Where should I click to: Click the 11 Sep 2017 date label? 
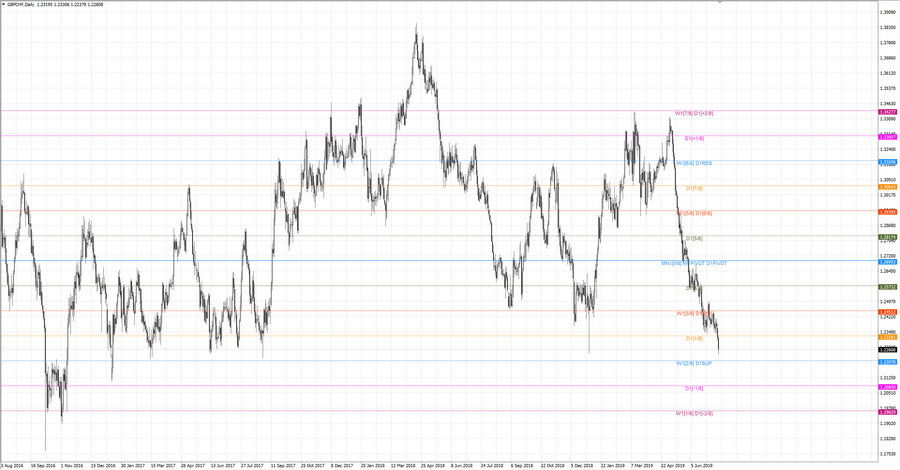(x=283, y=466)
